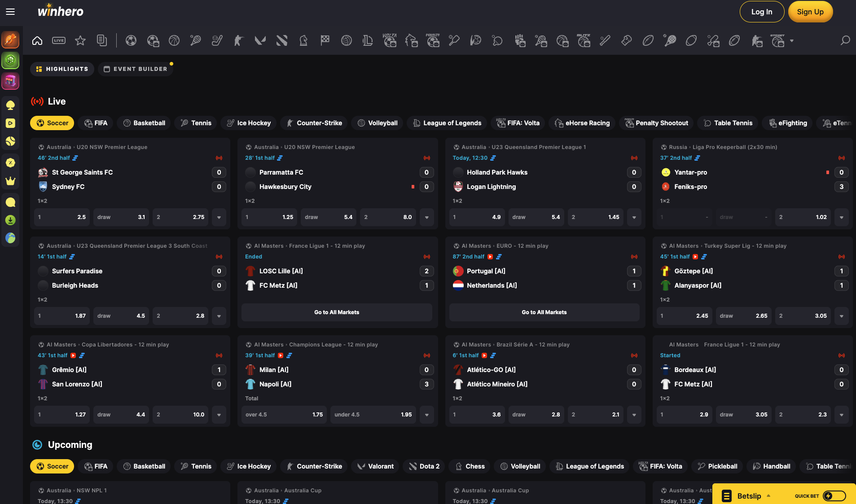Expand the Betslip panel arrow
This screenshot has width=856, height=504.
click(768, 496)
